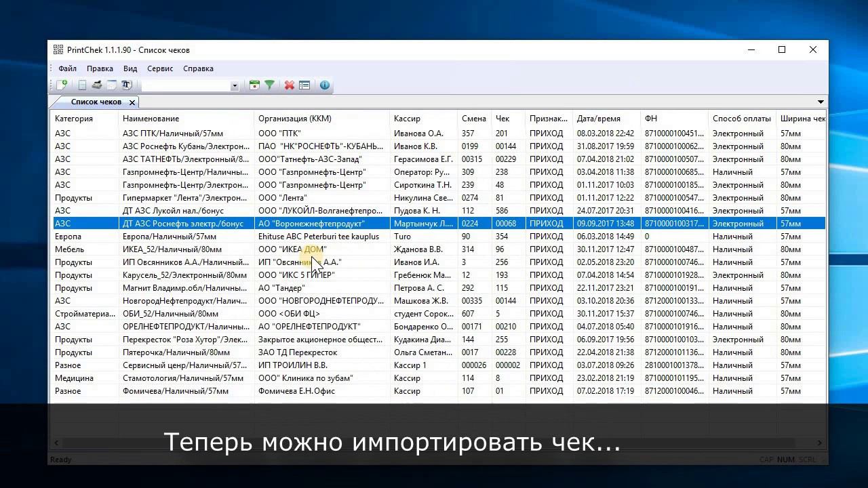Select the Фомичева/Наличный/57мм row
Screen dimensions: 868x488
pos(438,391)
